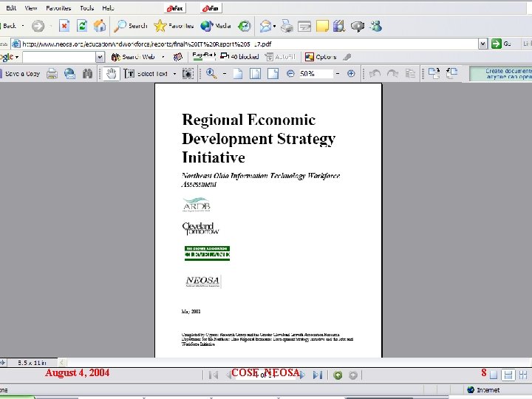Select the Hand tool
Screen dimensions: 532x399
click(112, 74)
